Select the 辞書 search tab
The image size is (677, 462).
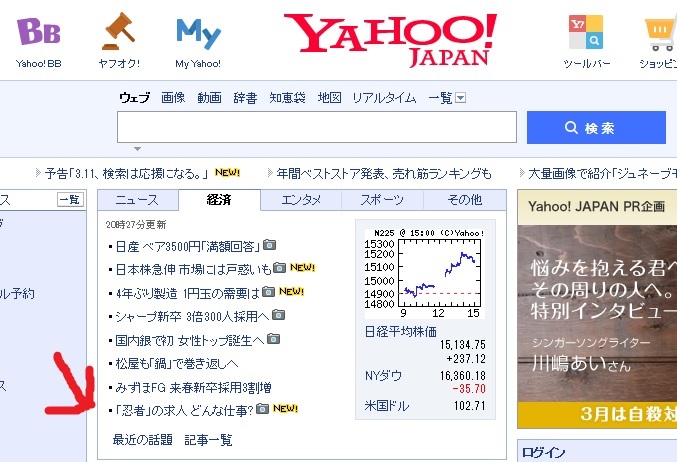[x=245, y=98]
